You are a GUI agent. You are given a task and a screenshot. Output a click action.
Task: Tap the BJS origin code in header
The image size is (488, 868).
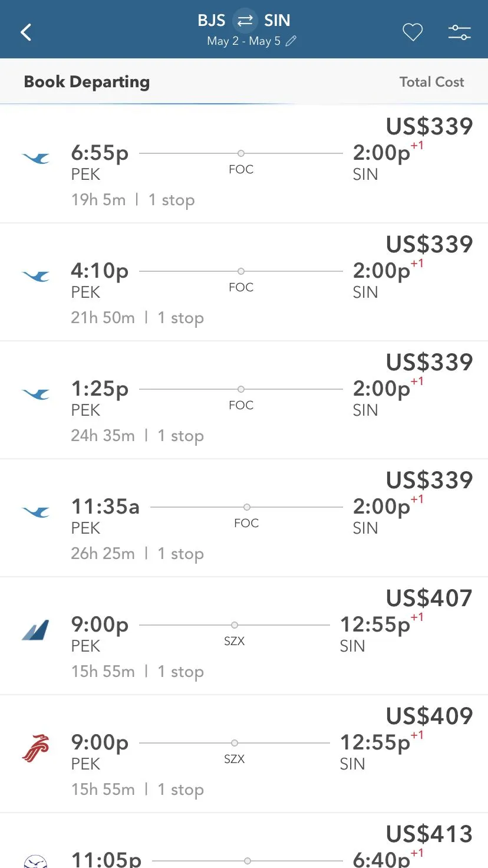(212, 21)
